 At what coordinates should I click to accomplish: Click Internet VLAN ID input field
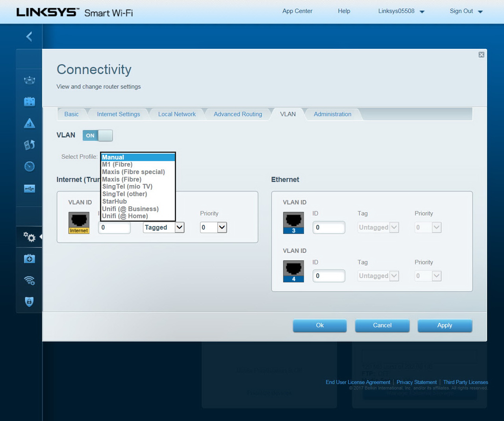click(114, 227)
